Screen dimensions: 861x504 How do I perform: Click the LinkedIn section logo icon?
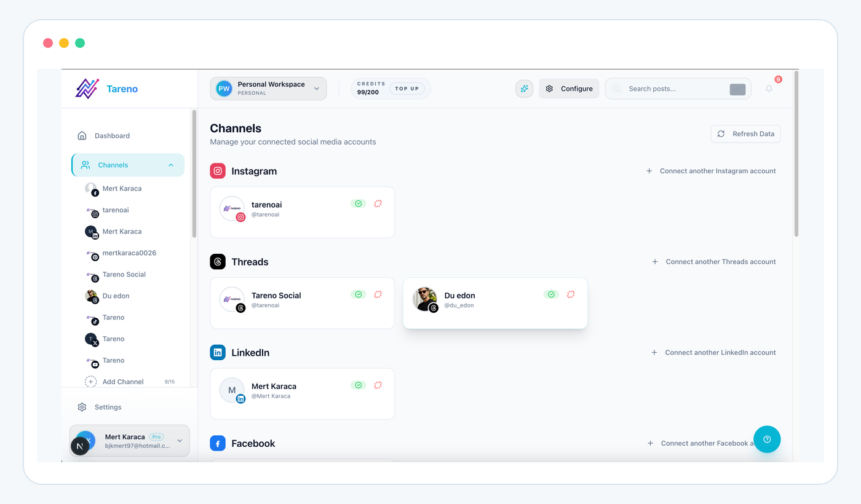[x=218, y=352]
